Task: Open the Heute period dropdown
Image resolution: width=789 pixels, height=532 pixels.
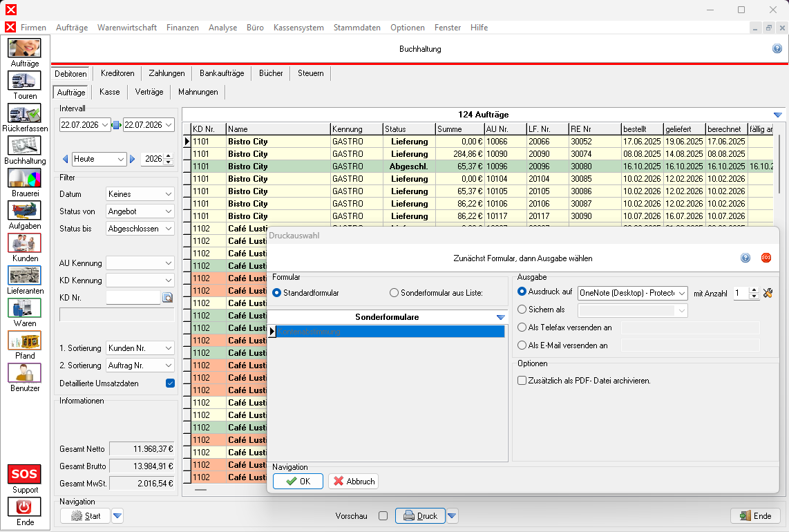Action: click(x=121, y=159)
